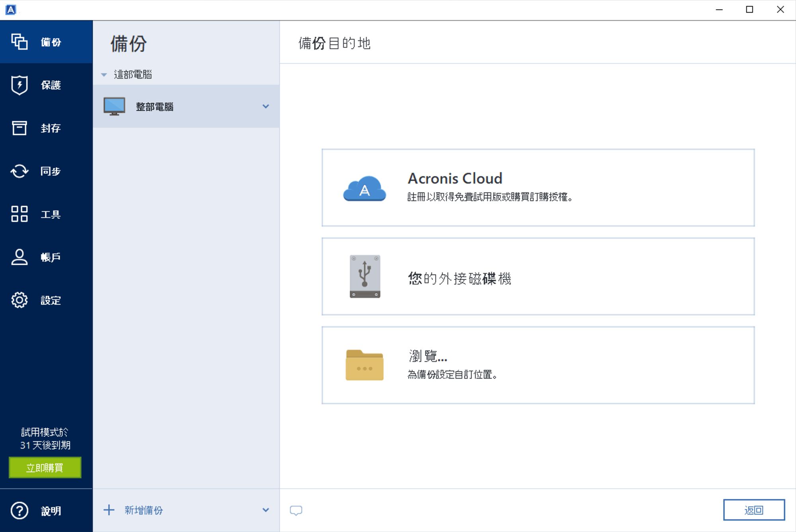Open the 保護 (Protection) shield icon
The image size is (796, 532).
[19, 85]
